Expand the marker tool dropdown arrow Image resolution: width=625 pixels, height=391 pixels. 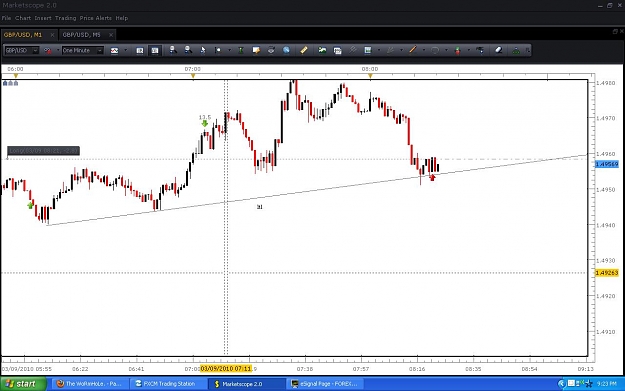tap(229, 50)
